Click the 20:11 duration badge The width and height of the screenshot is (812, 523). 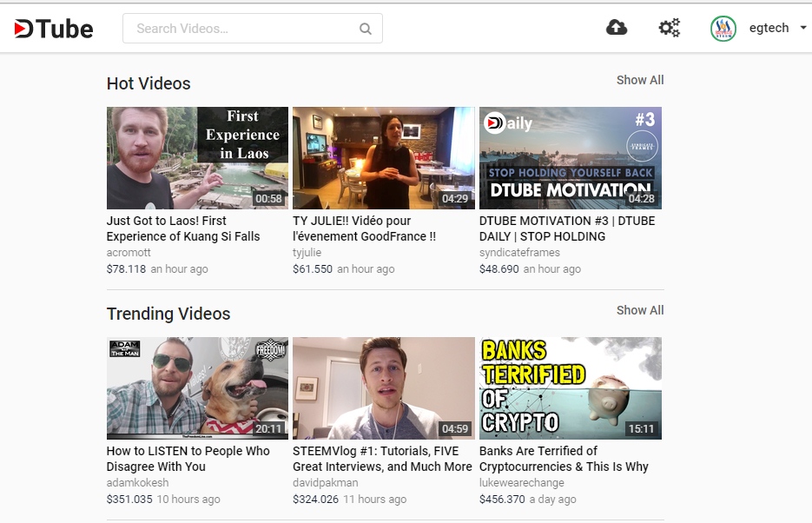[268, 429]
